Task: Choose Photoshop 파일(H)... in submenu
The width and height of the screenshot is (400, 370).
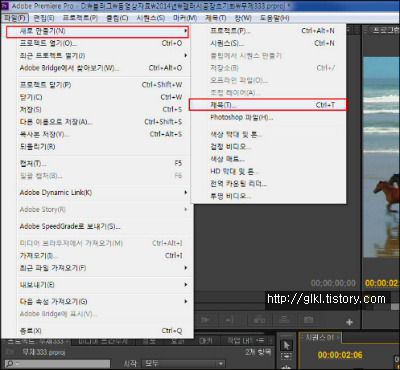Action: (269, 117)
